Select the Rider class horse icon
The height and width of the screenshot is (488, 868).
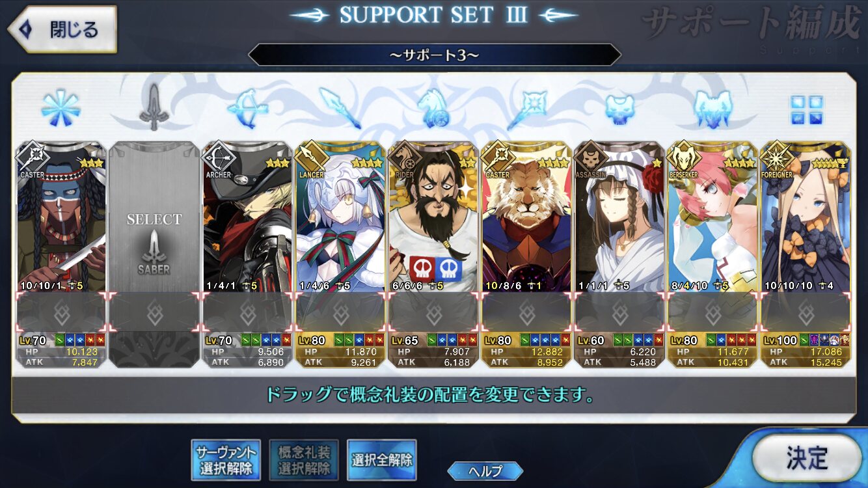tap(433, 108)
